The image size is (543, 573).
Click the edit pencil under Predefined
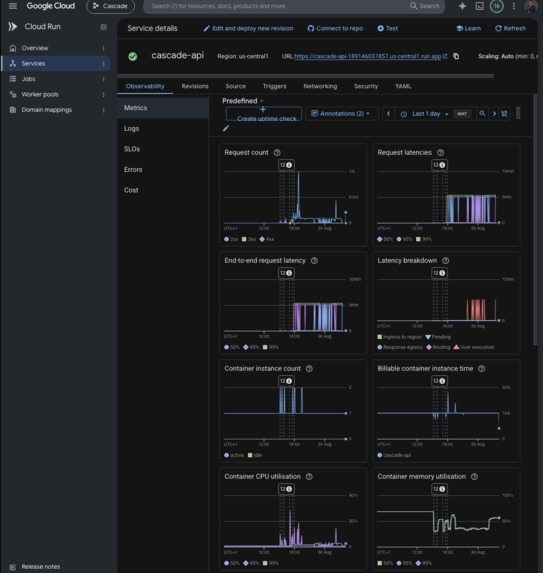(x=226, y=128)
